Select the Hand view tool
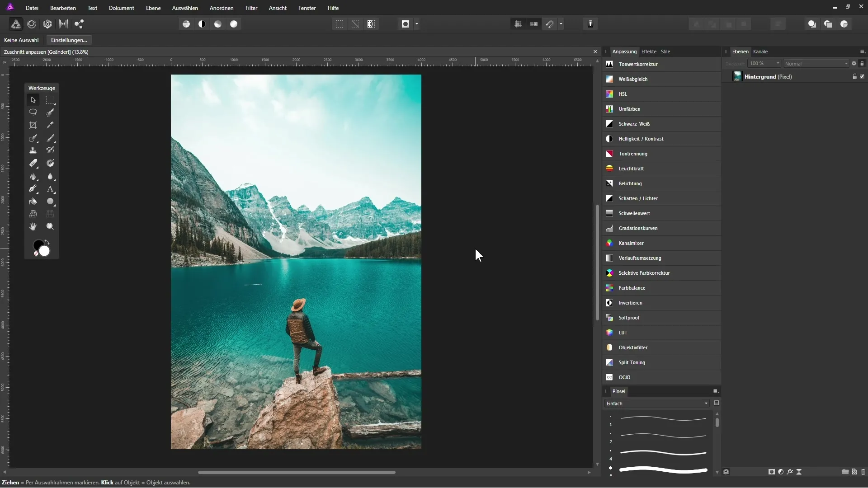 tap(33, 226)
